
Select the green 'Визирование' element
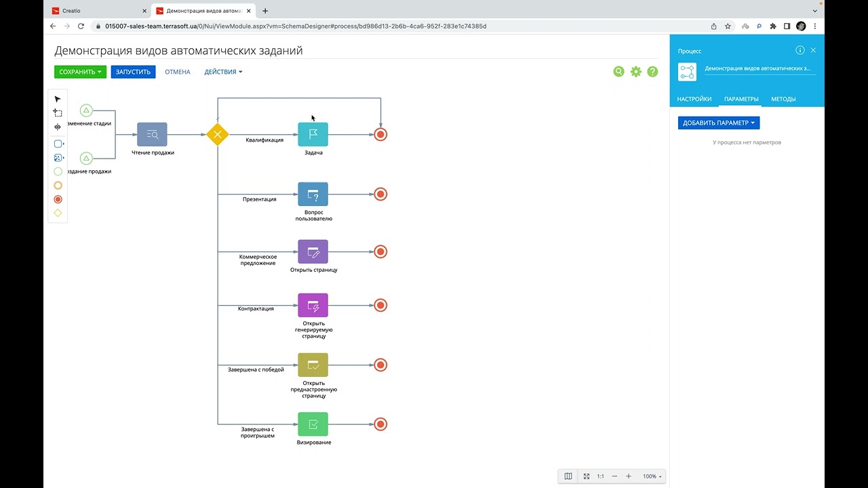313,424
